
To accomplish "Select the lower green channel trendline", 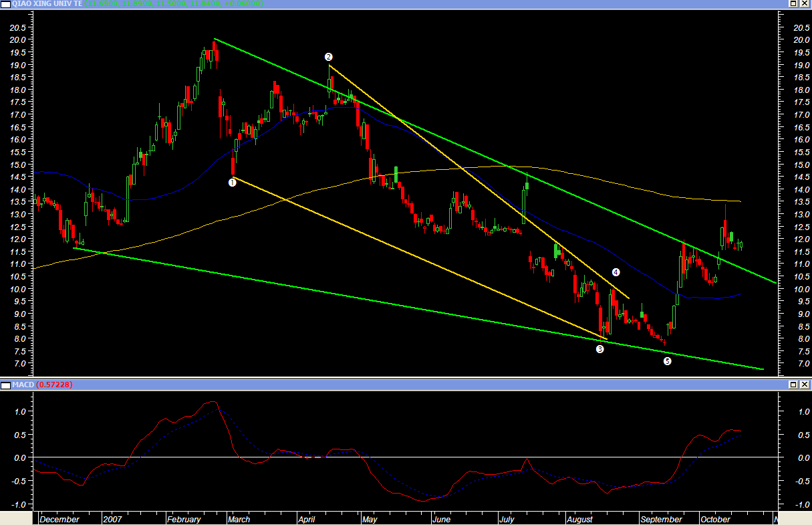I will [418, 309].
